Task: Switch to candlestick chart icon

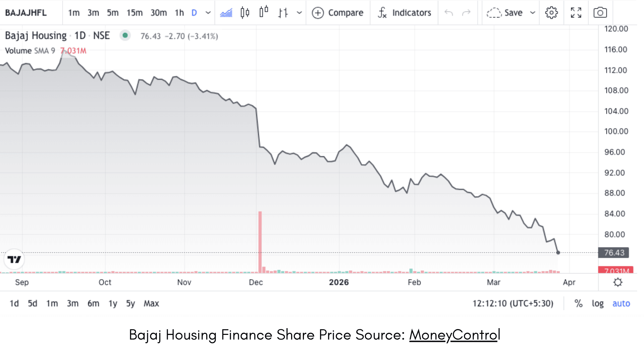Action: click(x=245, y=13)
